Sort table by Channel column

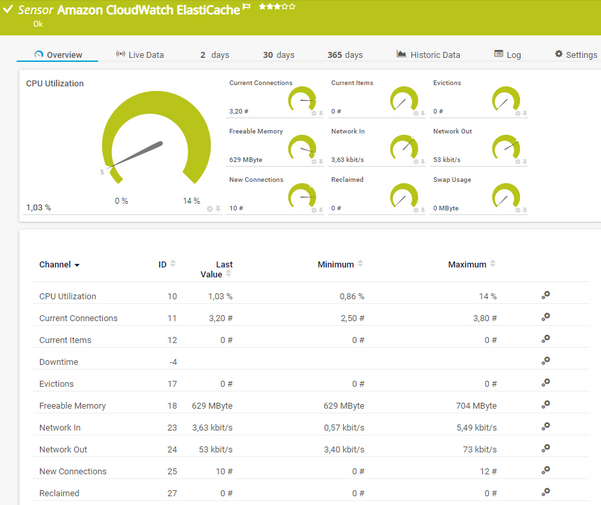click(x=59, y=264)
